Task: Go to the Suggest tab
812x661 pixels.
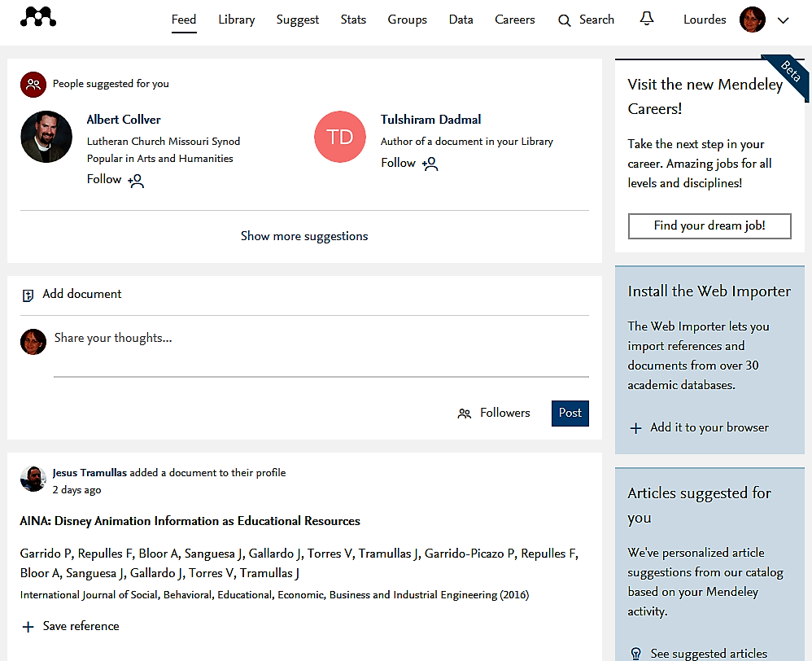Action: (x=298, y=20)
